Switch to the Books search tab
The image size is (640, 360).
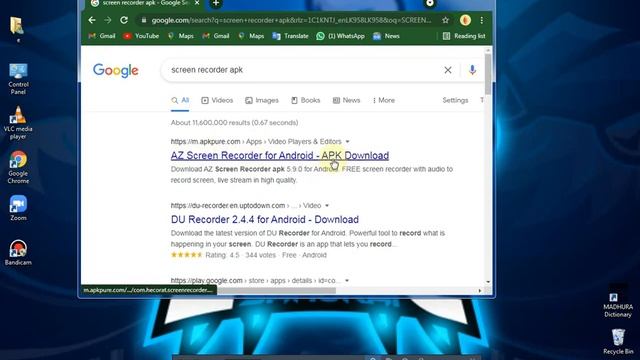click(305, 100)
